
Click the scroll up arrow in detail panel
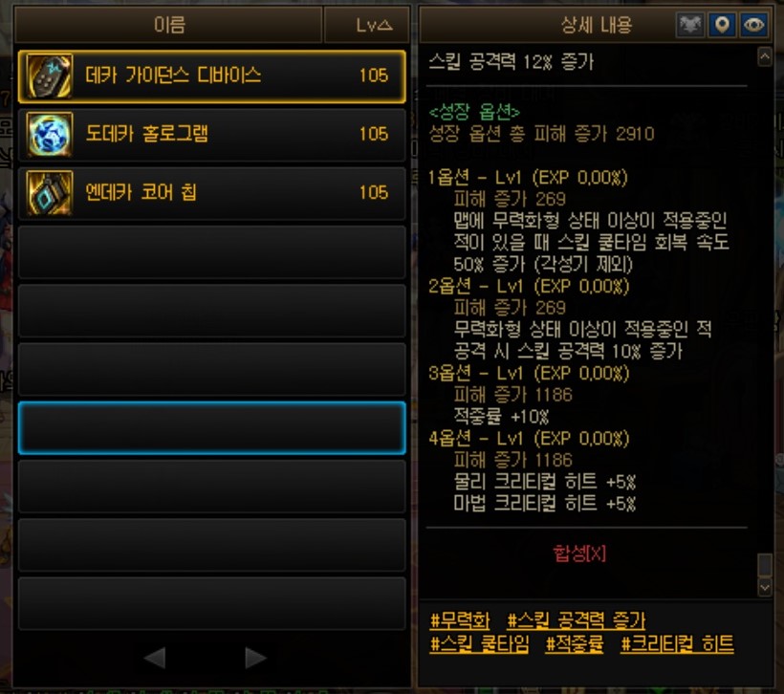coord(765,56)
